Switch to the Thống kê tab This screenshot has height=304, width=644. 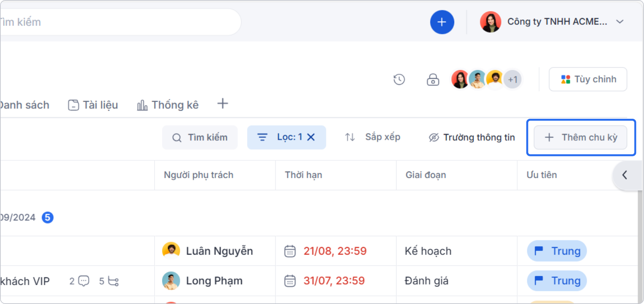pos(175,105)
